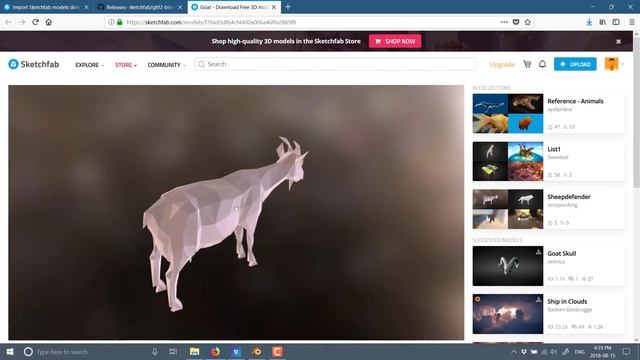
Task: Open the taskbar volume icon
Action: pyautogui.click(x=553, y=351)
